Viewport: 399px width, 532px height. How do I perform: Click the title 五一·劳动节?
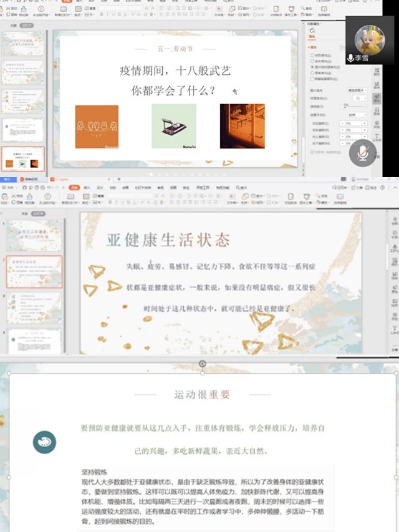[175, 49]
